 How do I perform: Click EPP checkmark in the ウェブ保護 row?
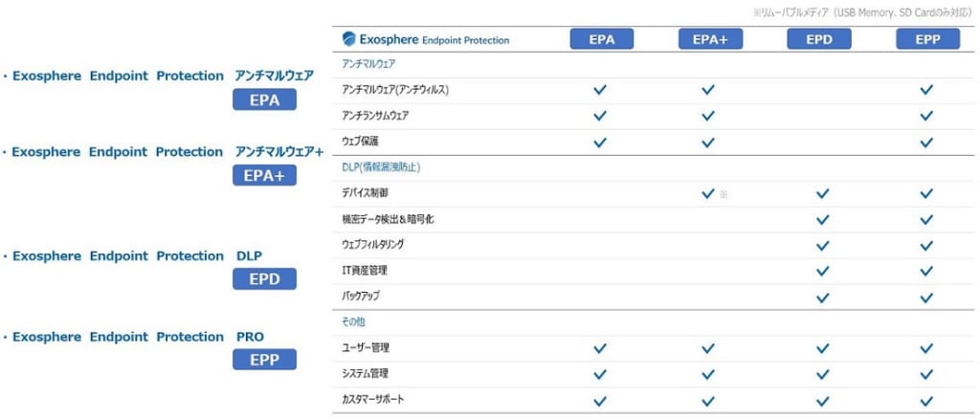(x=926, y=143)
